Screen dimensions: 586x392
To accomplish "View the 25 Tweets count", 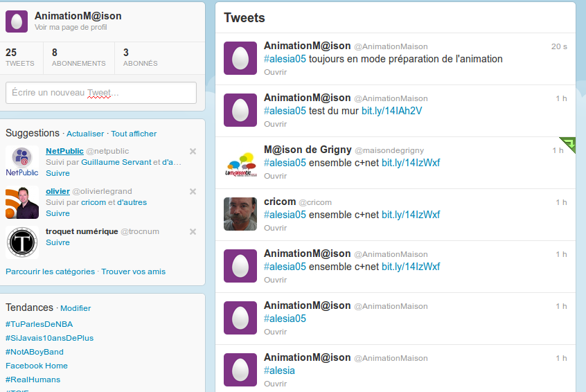I will tap(20, 57).
